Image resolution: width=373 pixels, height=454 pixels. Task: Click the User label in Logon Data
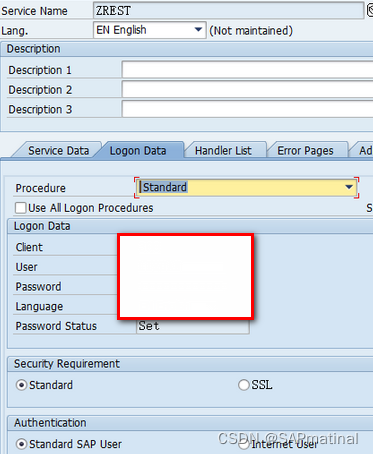point(27,267)
